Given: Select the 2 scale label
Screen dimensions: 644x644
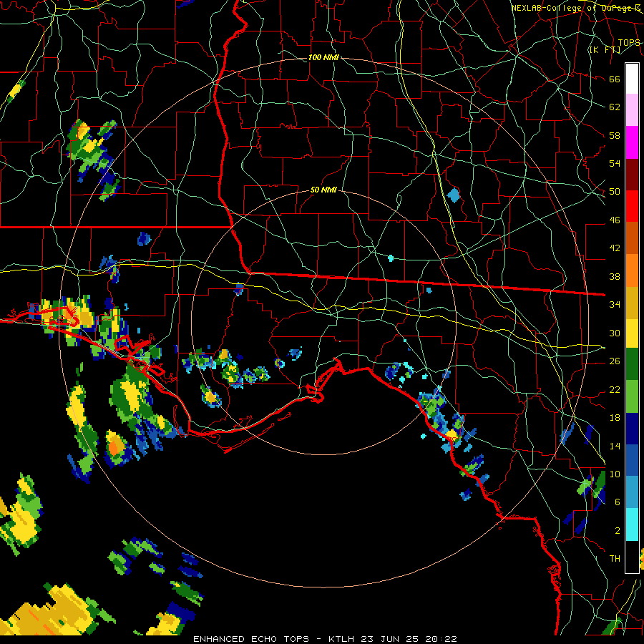Looking at the screenshot, I should tap(618, 531).
